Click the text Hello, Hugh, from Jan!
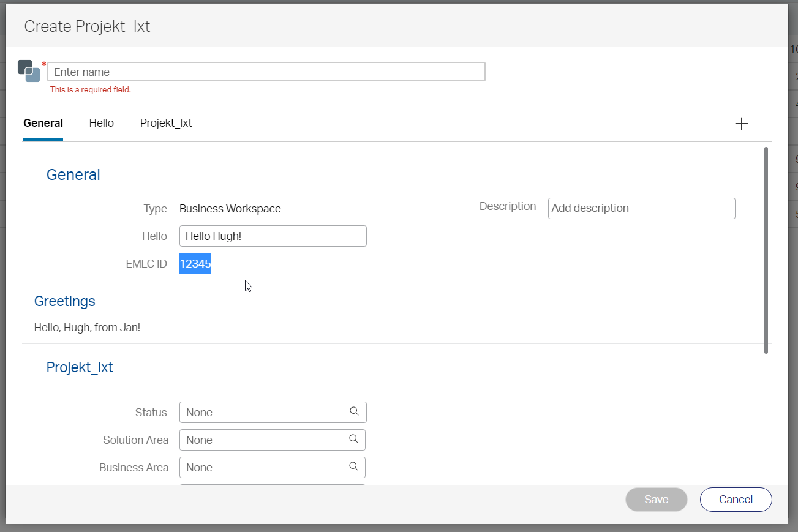This screenshot has height=532, width=798. (88, 328)
